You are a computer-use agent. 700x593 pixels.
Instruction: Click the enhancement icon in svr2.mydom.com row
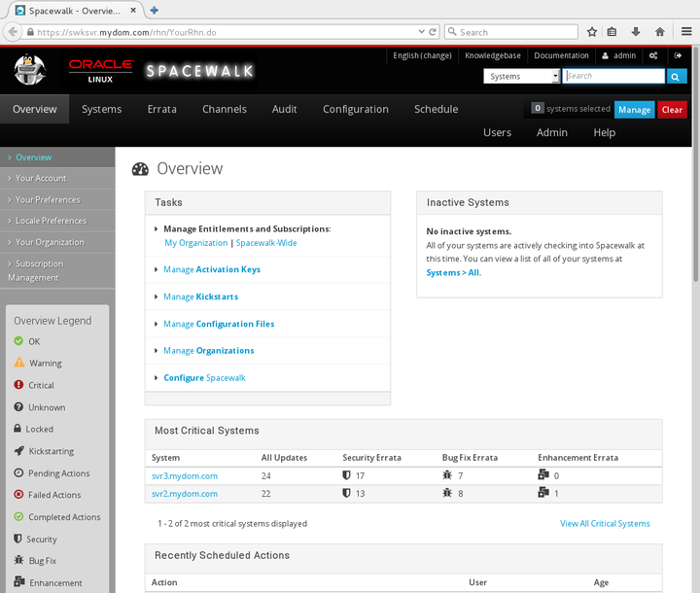click(x=543, y=492)
